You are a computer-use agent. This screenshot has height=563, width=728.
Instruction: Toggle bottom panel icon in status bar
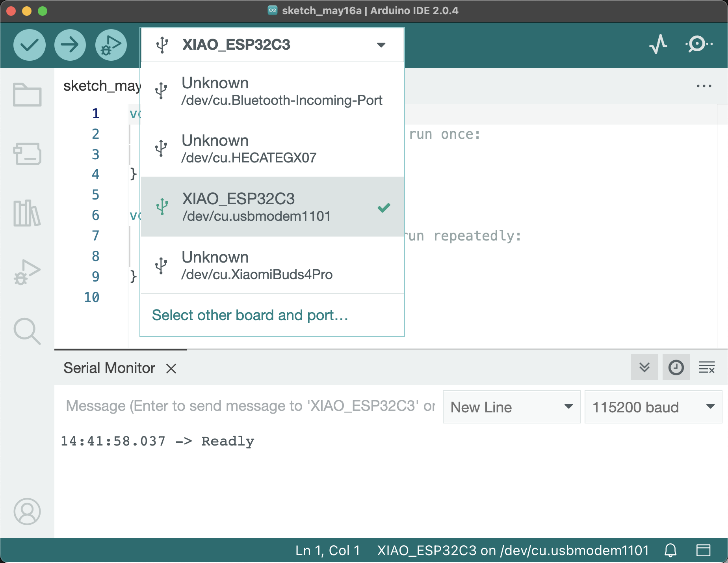click(703, 550)
